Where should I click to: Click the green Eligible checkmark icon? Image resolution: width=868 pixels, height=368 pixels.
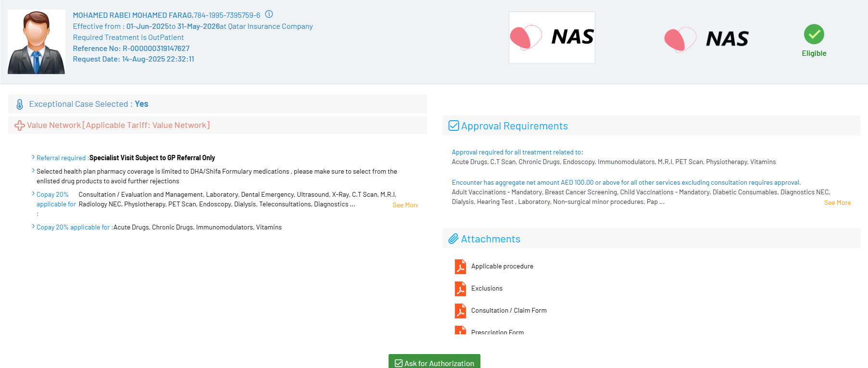[x=814, y=34]
